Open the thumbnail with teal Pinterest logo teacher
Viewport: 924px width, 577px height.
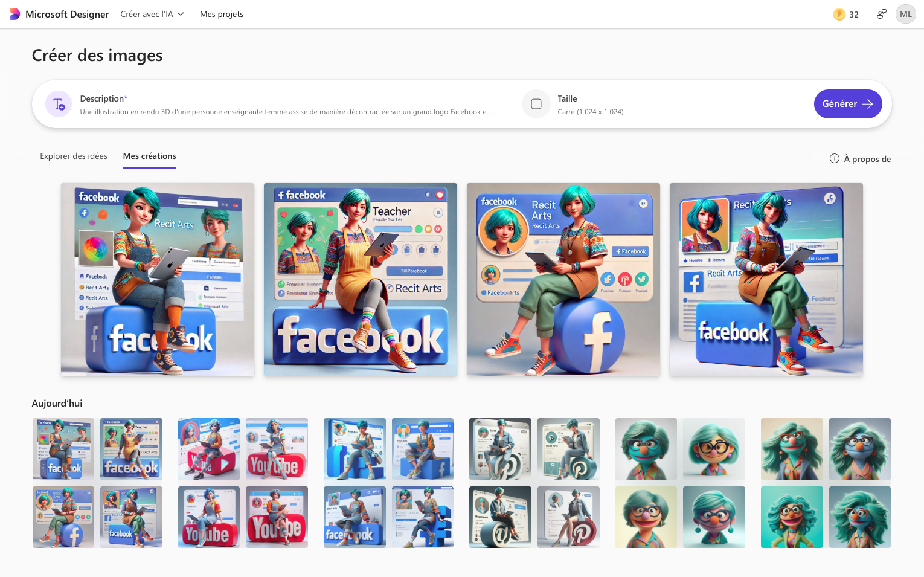[568, 449]
